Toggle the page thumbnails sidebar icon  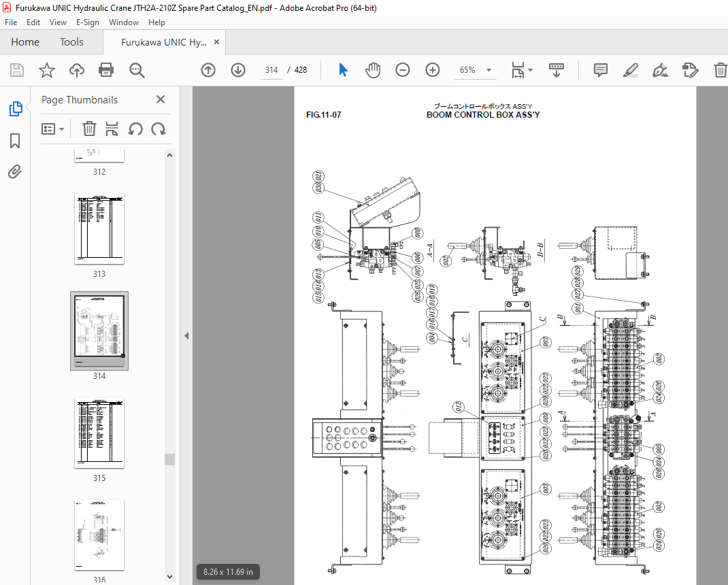(16, 109)
